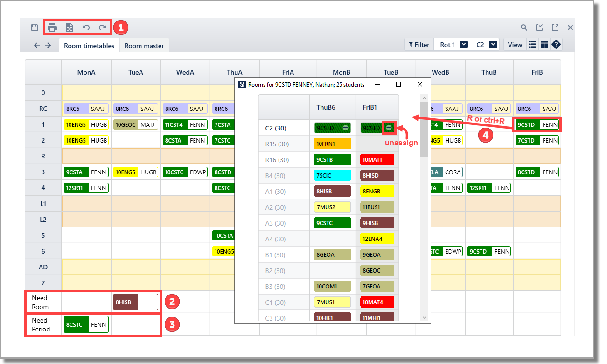Click the dock window inward icon
Image resolution: width=607 pixels, height=364 pixels.
tap(539, 27)
